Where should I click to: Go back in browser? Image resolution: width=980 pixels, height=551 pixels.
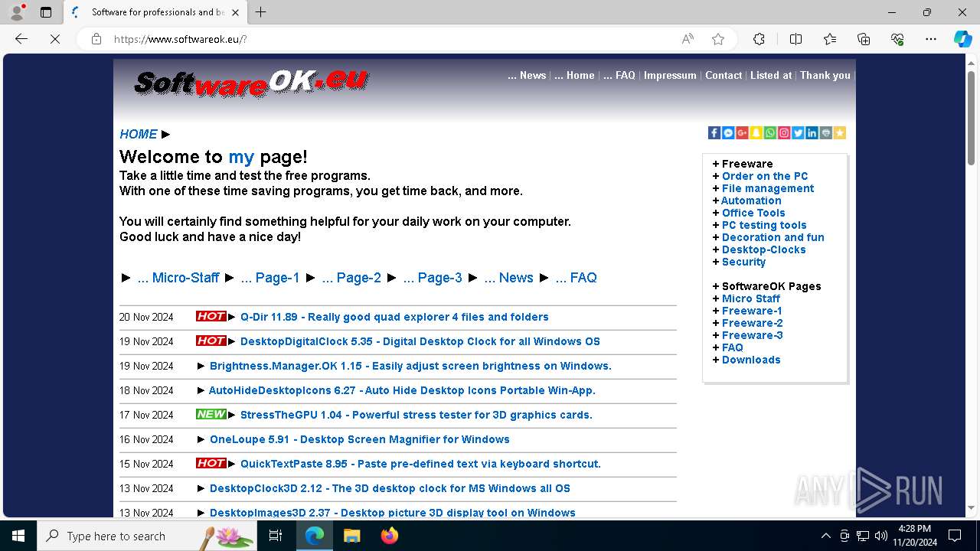pos(21,39)
